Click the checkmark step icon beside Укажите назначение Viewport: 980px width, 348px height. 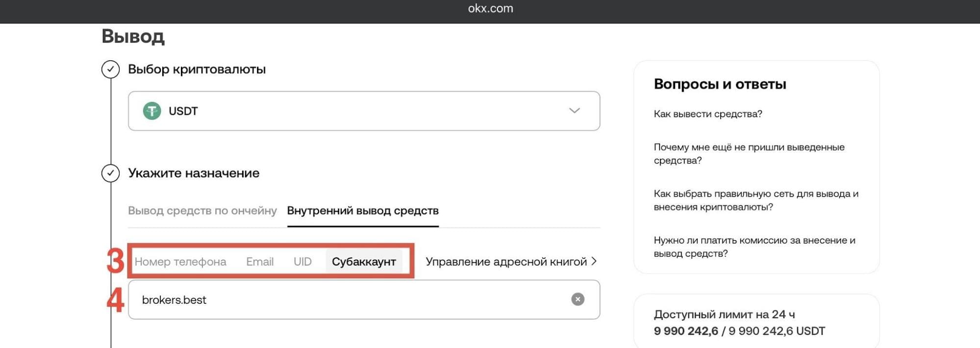(110, 173)
